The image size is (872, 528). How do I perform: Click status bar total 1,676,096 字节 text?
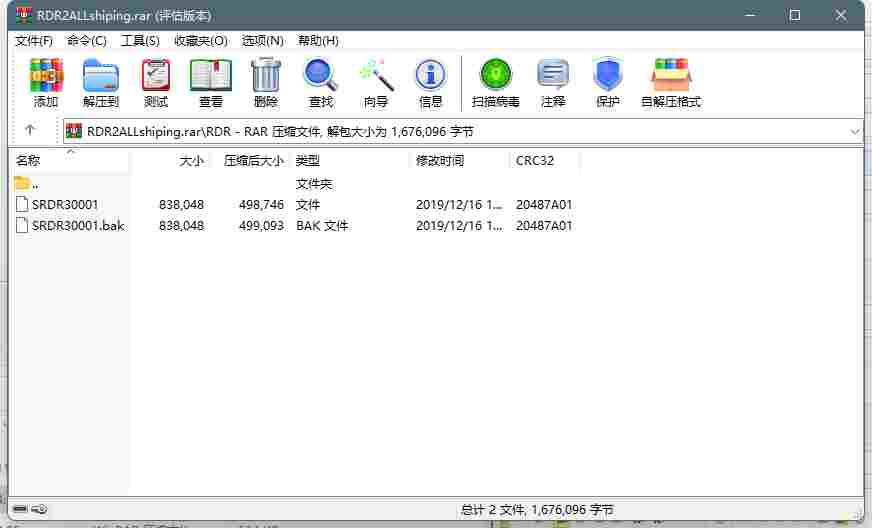click(572, 509)
